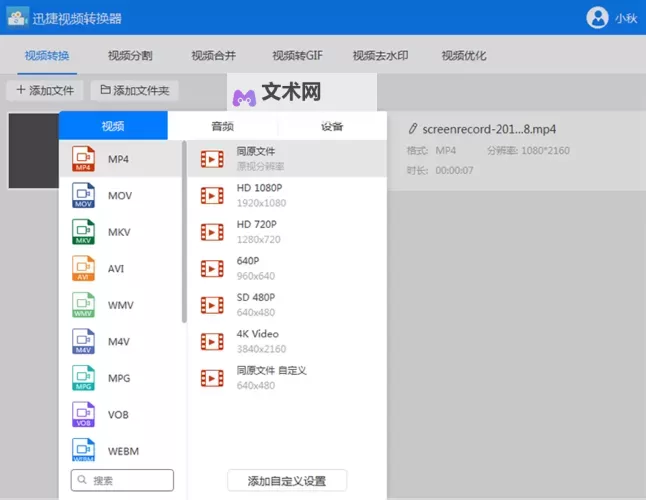Click the format list scrollbar
The image size is (646, 500).
[x=184, y=232]
